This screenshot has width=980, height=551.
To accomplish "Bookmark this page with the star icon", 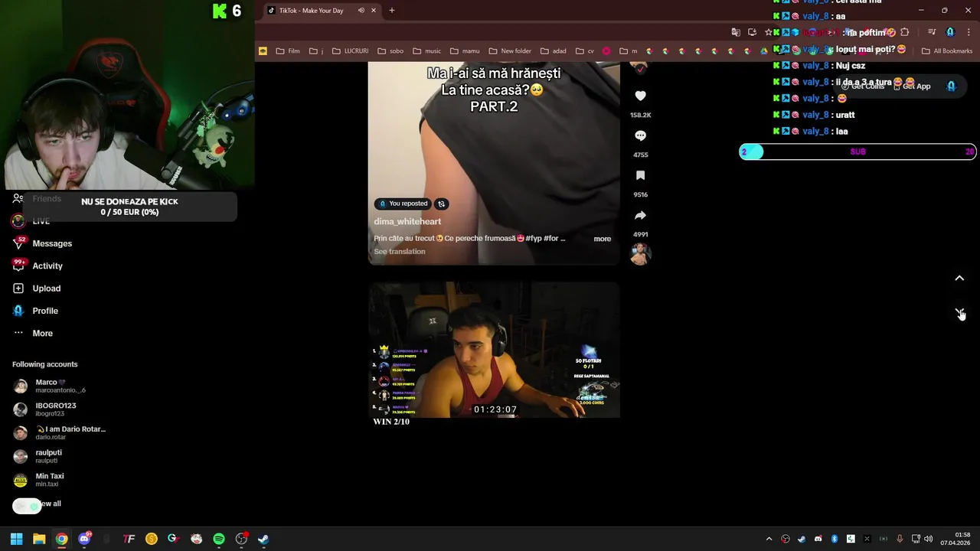I will coord(769,32).
